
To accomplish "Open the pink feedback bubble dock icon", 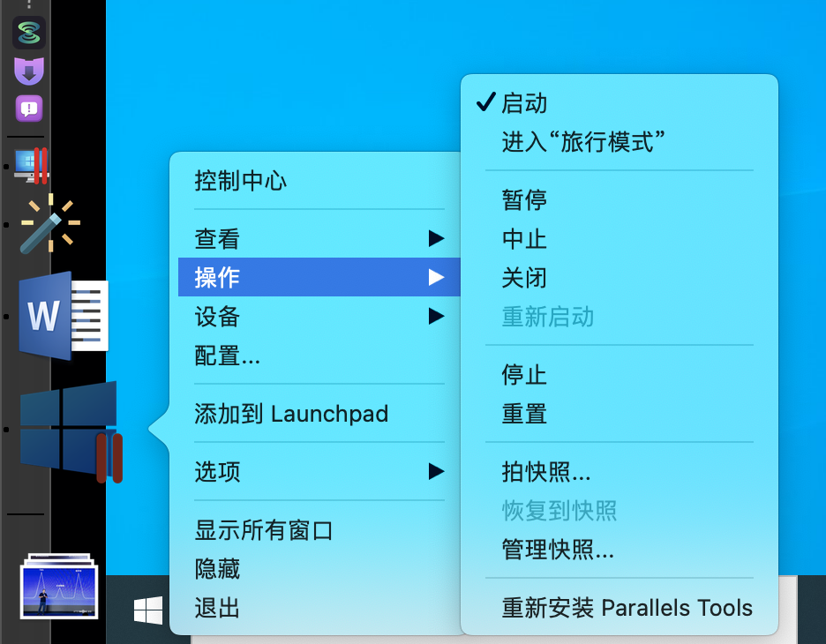I will click(29, 109).
